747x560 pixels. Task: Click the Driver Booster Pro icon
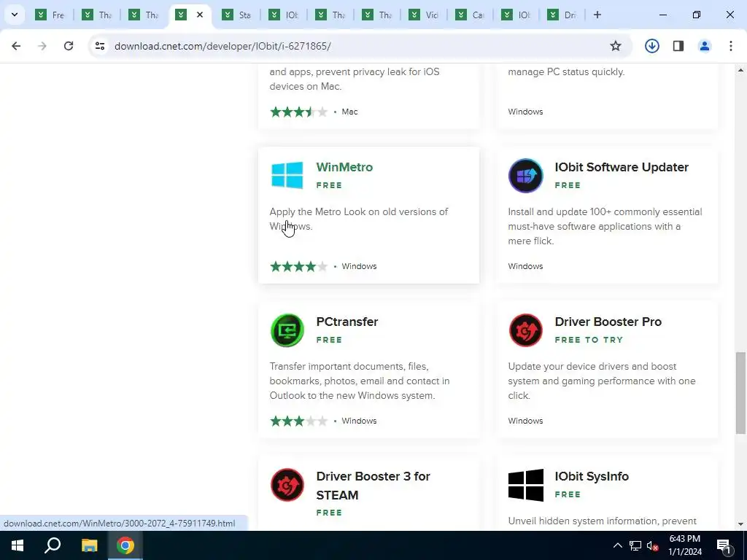click(x=525, y=330)
